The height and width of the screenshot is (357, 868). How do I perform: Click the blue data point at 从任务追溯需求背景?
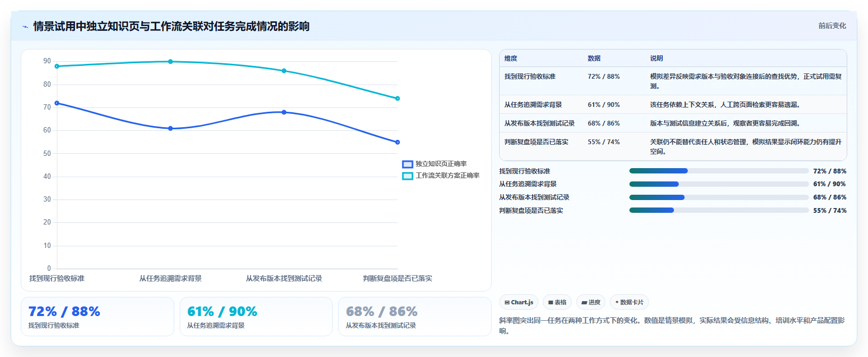[x=171, y=128]
